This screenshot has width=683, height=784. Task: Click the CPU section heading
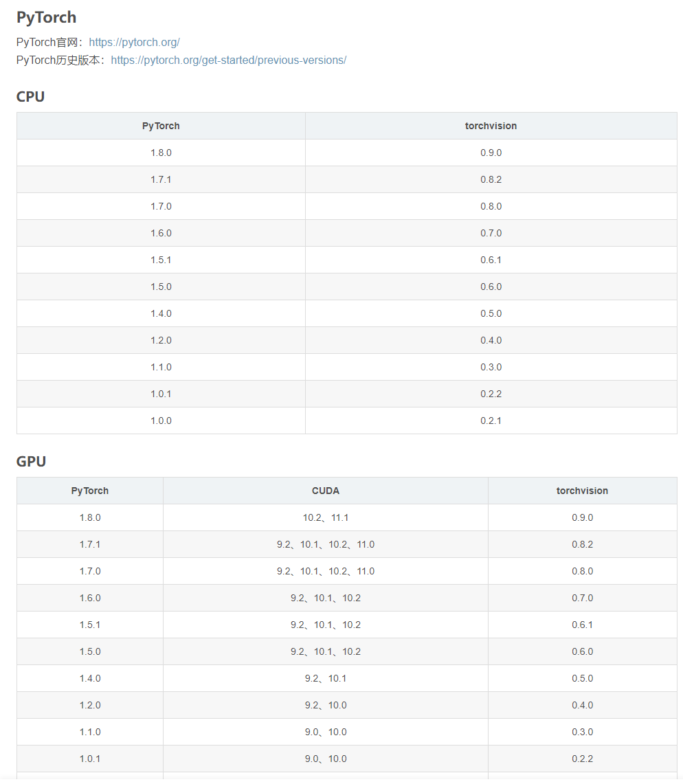(31, 97)
